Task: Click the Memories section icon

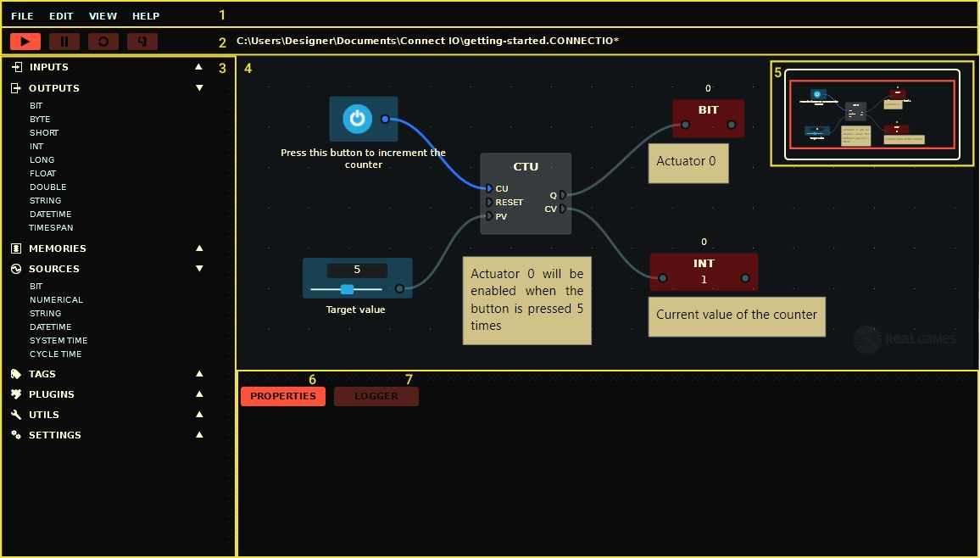Action: pos(16,248)
